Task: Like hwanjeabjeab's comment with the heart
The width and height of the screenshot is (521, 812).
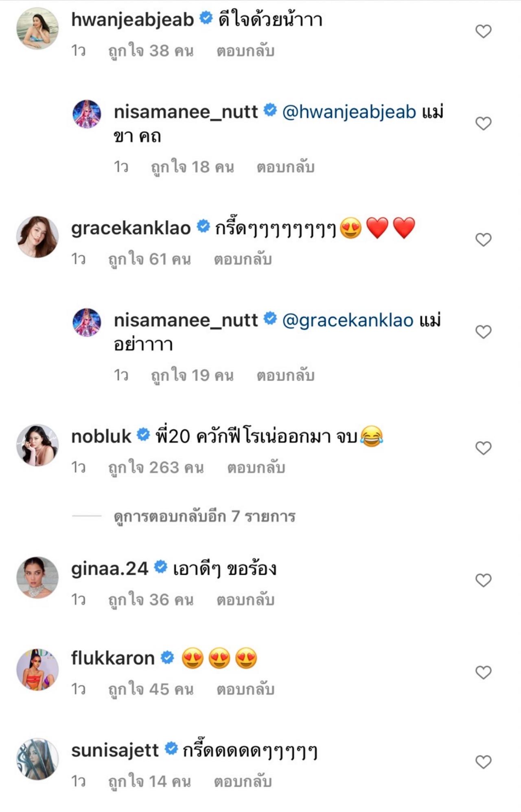Action: tap(484, 31)
